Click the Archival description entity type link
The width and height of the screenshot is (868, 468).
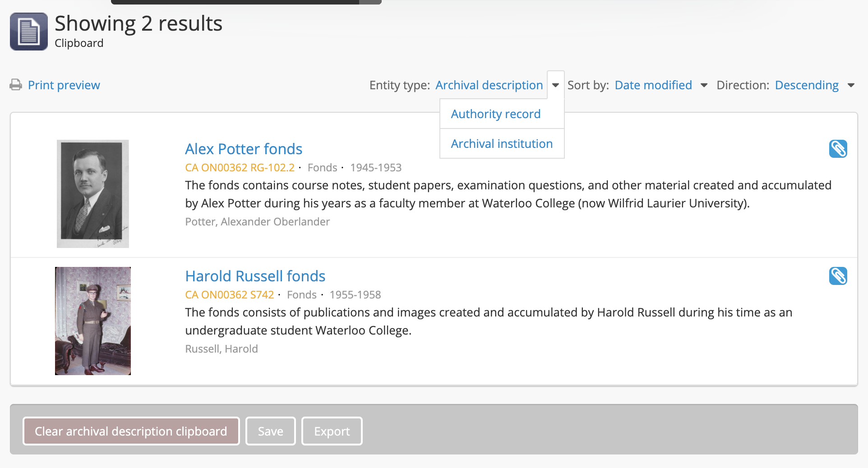(x=489, y=85)
